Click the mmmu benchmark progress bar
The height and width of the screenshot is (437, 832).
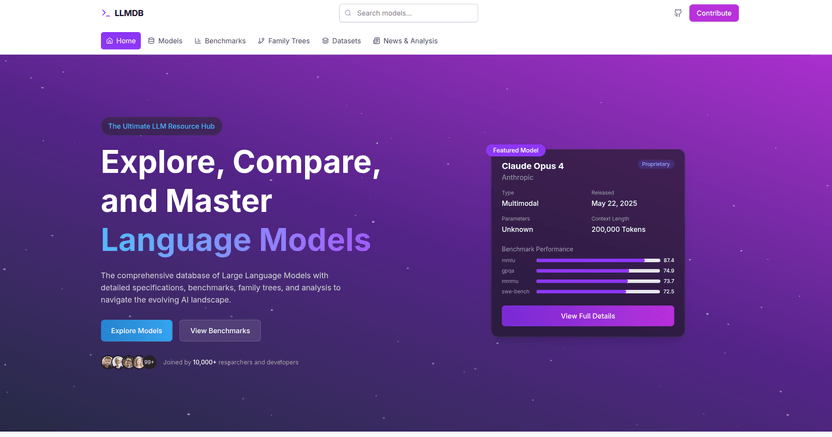click(x=598, y=281)
